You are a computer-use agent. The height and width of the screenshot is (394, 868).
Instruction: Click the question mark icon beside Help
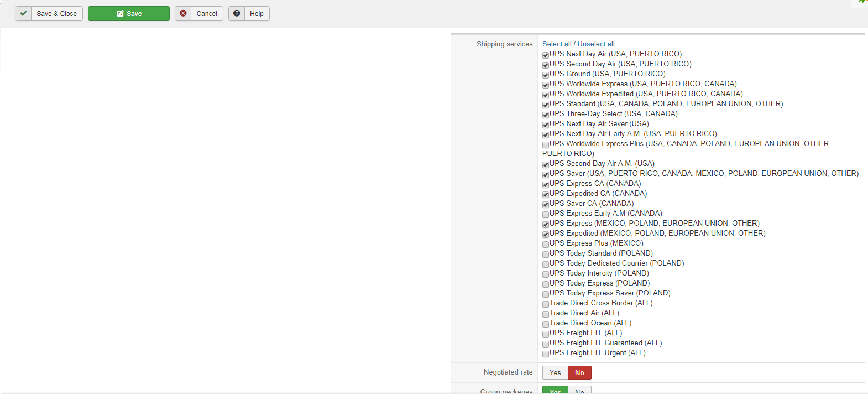(x=237, y=13)
